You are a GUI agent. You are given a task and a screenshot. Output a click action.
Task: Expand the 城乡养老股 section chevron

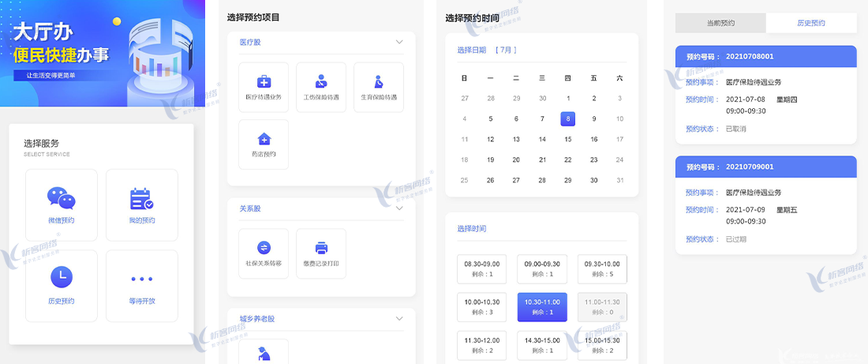pos(399,318)
